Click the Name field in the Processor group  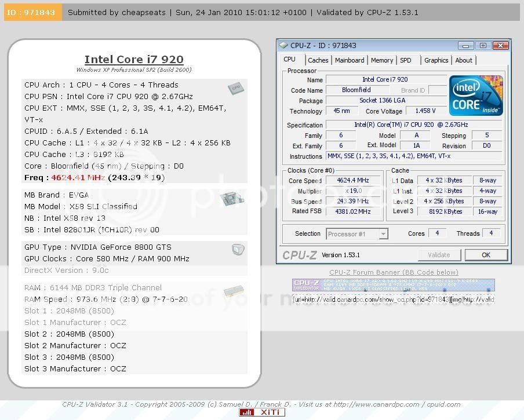(x=386, y=79)
